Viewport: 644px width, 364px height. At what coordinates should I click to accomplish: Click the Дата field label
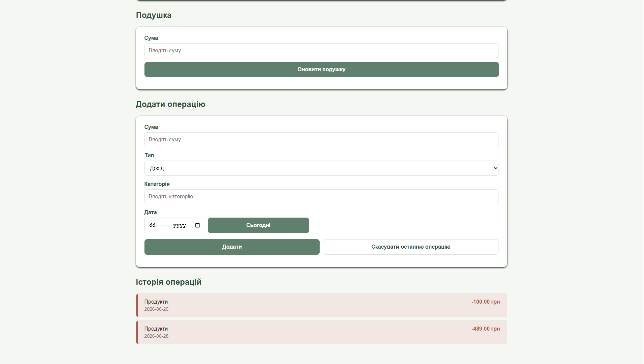(x=151, y=213)
